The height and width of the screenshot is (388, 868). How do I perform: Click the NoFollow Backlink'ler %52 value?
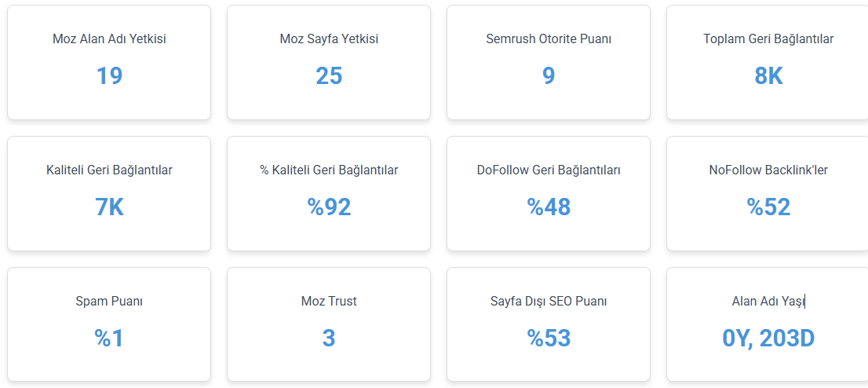(768, 207)
